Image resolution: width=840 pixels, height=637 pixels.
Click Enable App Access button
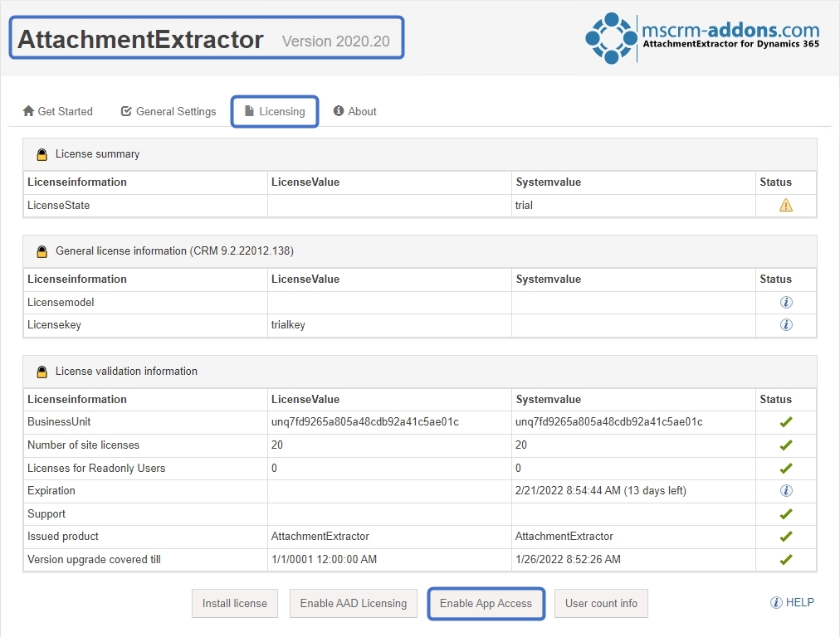pyautogui.click(x=486, y=603)
